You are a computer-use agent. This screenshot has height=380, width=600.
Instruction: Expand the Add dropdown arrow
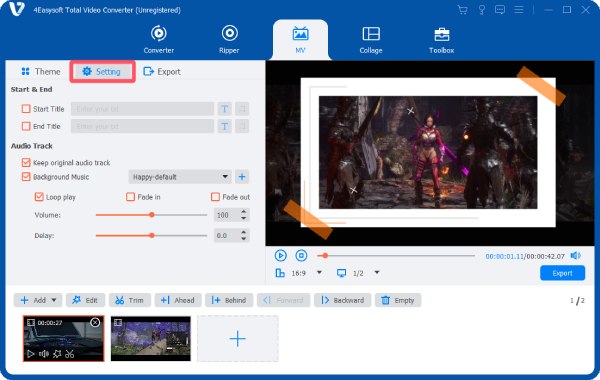coord(54,300)
